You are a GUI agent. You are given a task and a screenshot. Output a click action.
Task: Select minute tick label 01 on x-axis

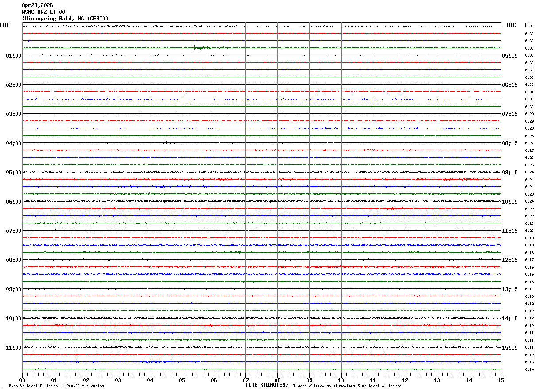point(54,380)
